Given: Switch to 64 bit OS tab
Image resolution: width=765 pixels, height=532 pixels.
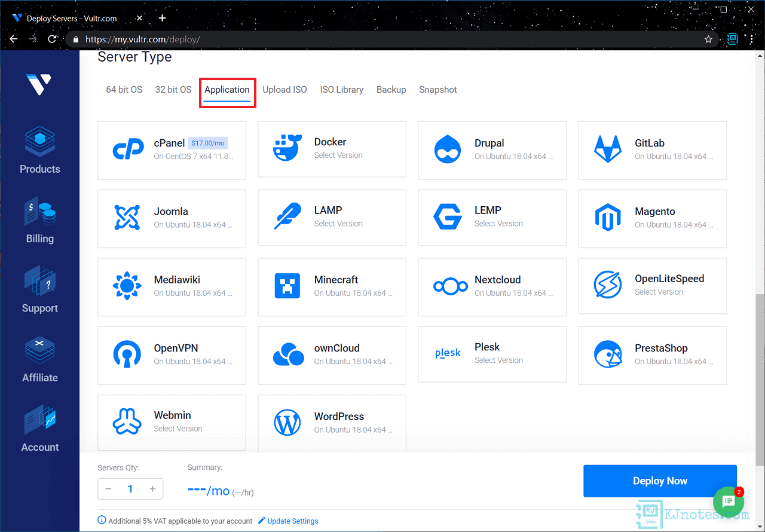Looking at the screenshot, I should [124, 90].
